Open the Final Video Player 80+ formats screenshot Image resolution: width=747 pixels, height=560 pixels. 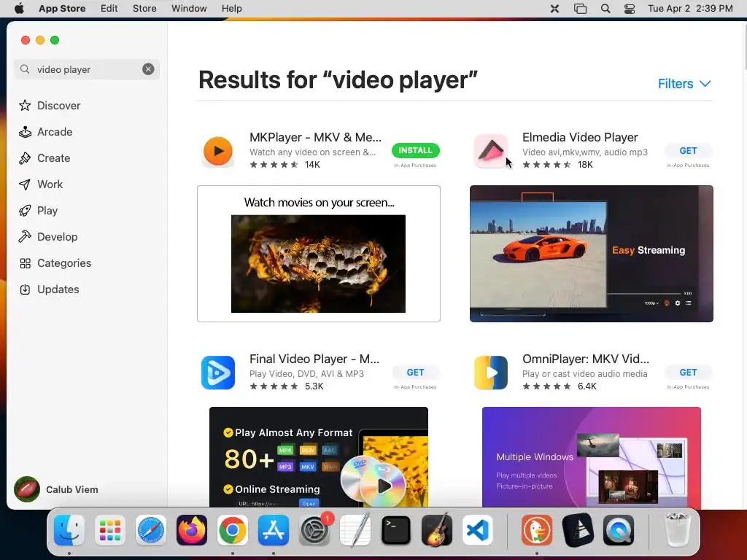click(x=319, y=457)
